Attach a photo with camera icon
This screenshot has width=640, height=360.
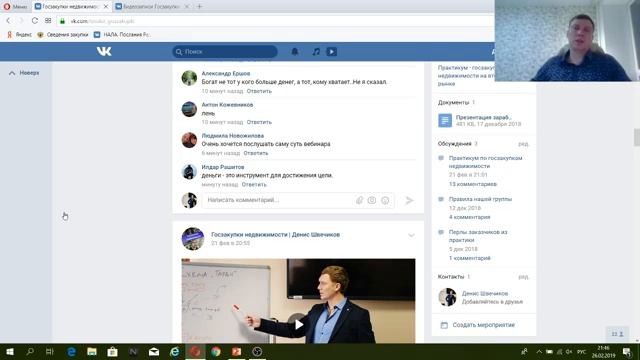click(371, 200)
